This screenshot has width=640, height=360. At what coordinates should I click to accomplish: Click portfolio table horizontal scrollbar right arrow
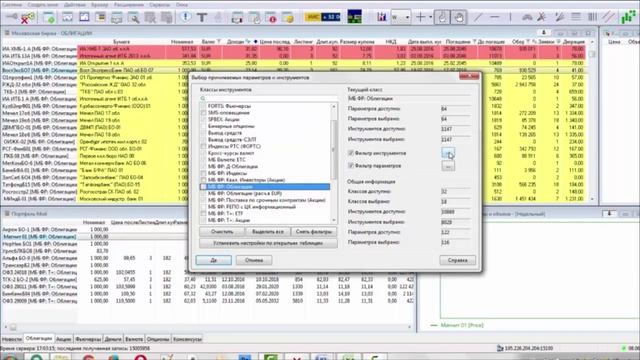[409, 327]
